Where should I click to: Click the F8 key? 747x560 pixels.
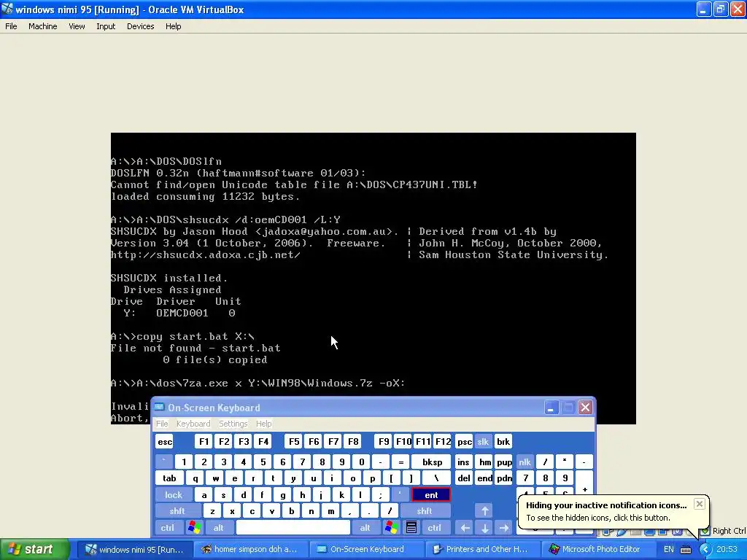[353, 441]
